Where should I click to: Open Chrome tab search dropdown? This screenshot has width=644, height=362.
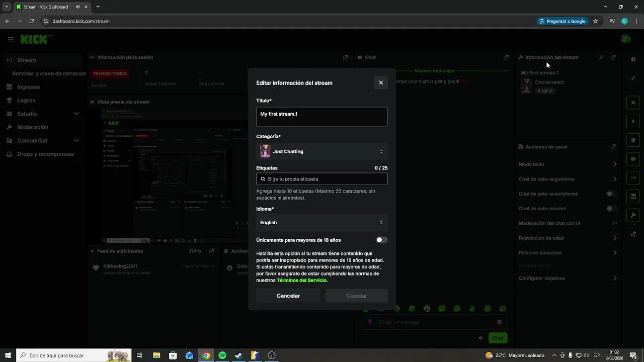coord(7,7)
